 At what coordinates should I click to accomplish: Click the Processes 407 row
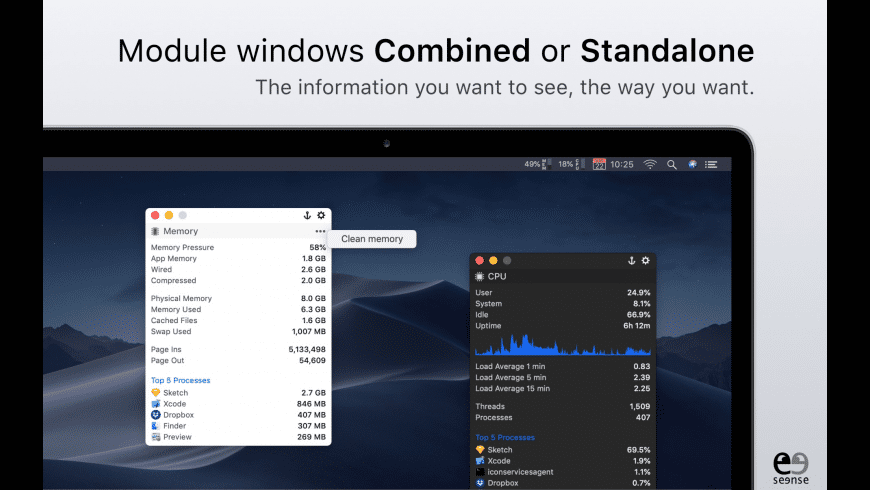tap(563, 417)
